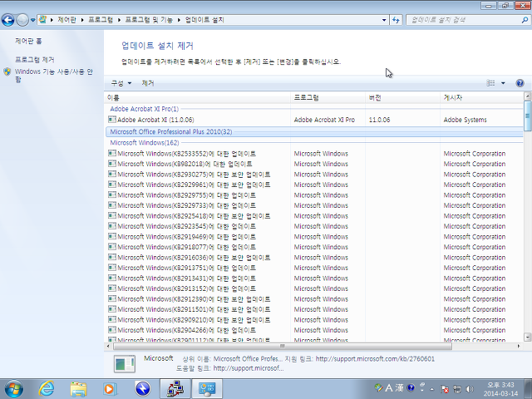Open 제어판 홈 link

pyautogui.click(x=28, y=41)
